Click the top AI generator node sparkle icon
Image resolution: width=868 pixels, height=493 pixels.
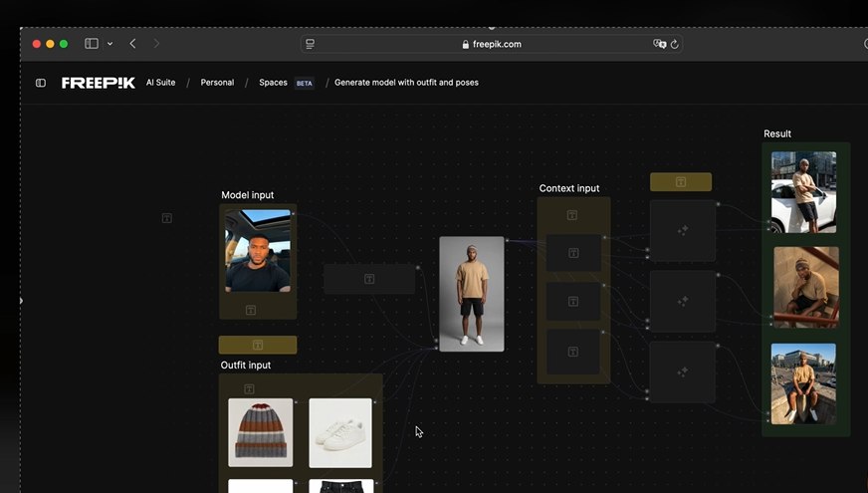(683, 231)
